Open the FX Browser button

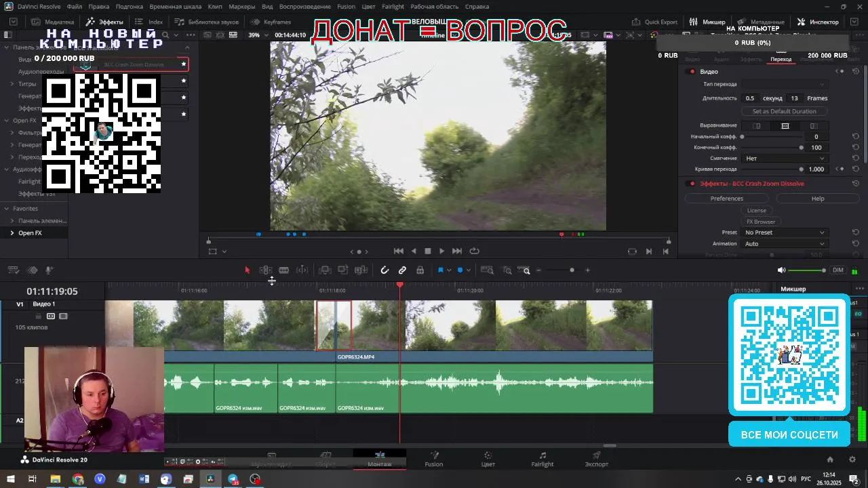pos(761,222)
